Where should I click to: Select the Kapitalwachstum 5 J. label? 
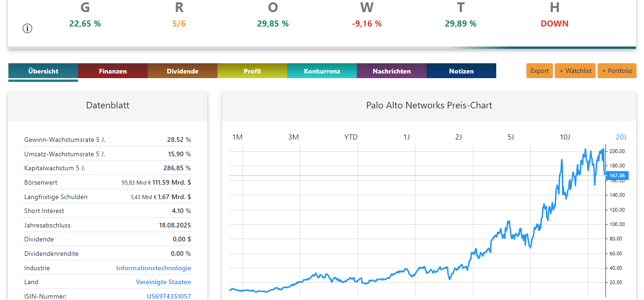click(x=54, y=168)
